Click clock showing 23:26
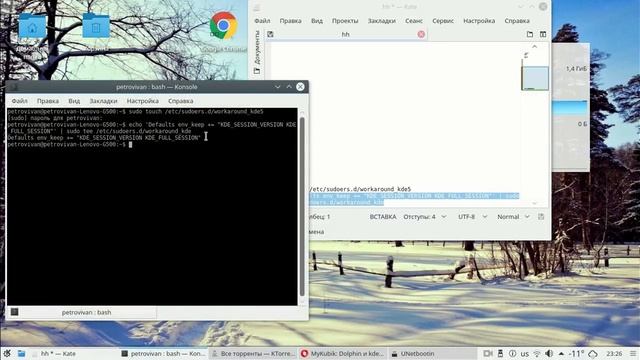 coord(614,353)
